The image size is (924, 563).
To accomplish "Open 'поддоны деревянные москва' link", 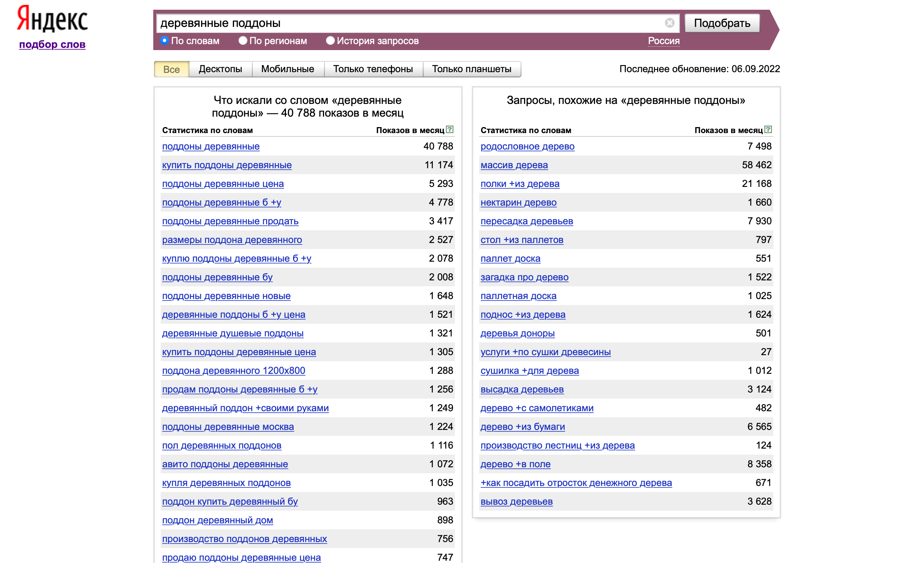I will pyautogui.click(x=228, y=427).
